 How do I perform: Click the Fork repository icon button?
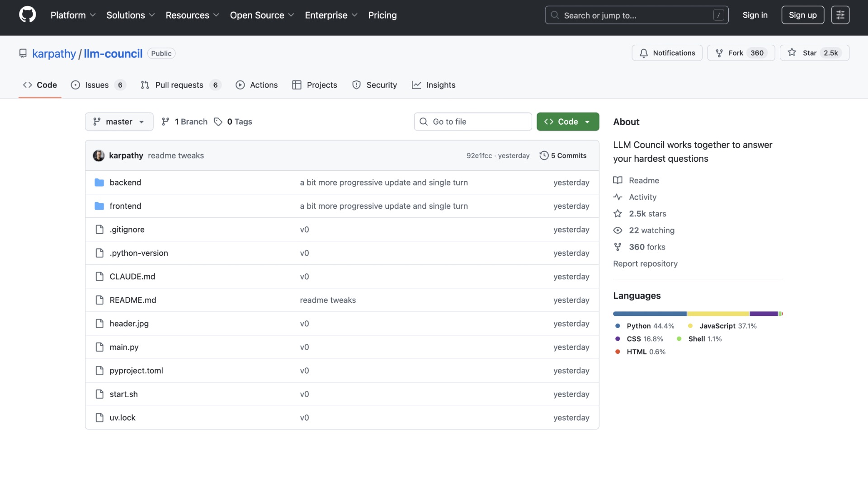719,53
